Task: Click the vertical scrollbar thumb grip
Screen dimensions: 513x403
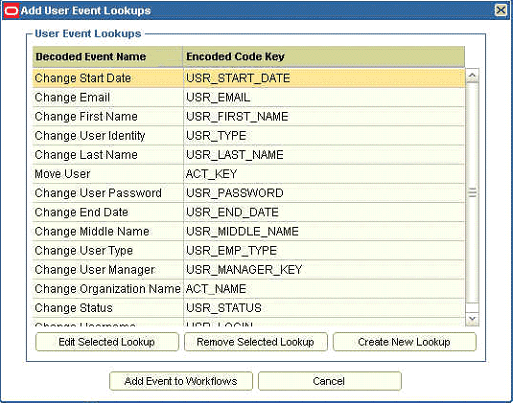Action: pyautogui.click(x=472, y=193)
